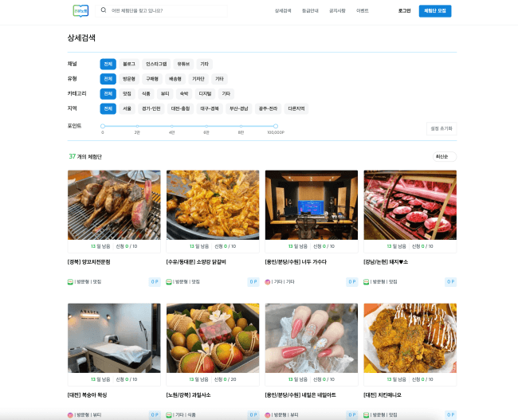Select 전체 in the 지역 row
This screenshot has height=420, width=518.
point(108,108)
